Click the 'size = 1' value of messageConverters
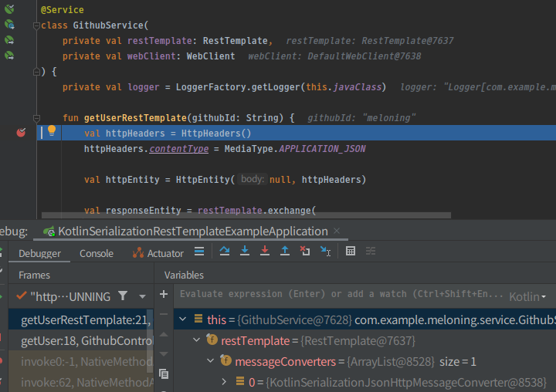 tap(458, 361)
